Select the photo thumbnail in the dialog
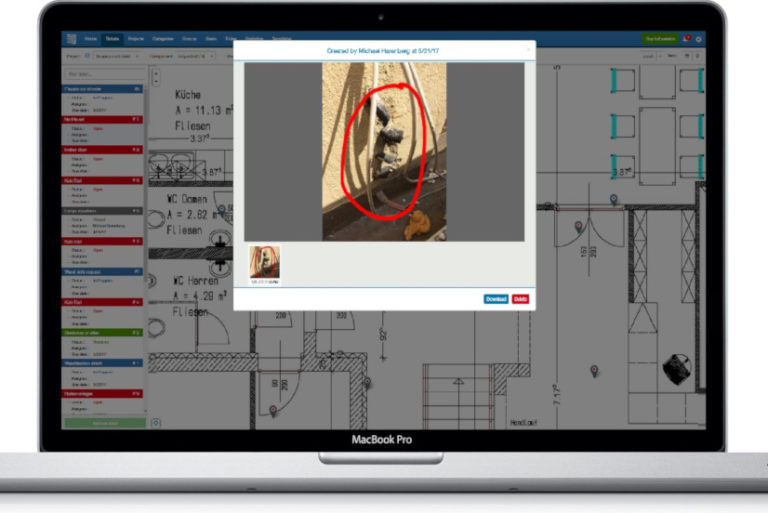The height and width of the screenshot is (513, 768). [264, 263]
